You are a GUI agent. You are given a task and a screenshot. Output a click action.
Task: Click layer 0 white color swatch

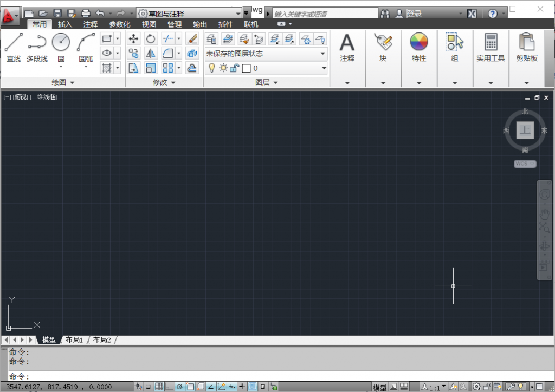coord(247,68)
